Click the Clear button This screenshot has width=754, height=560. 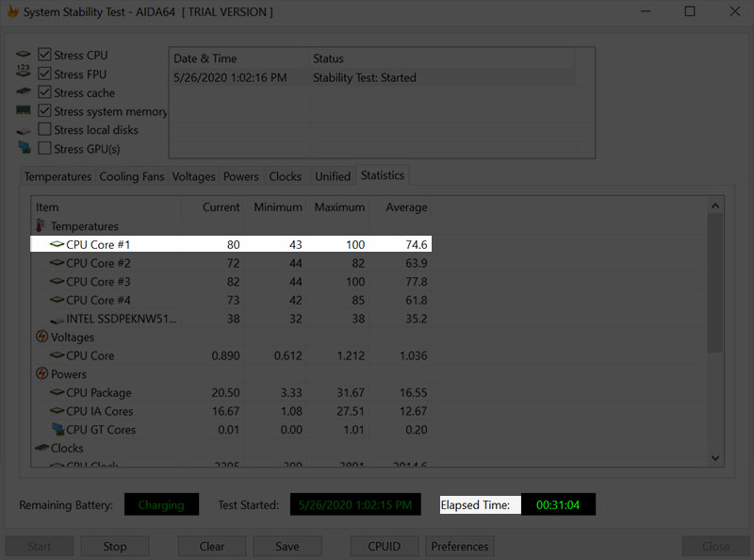211,546
